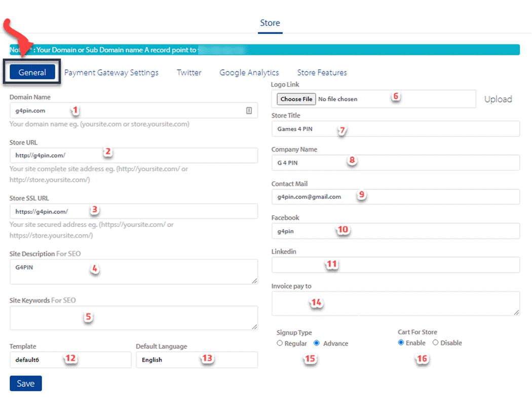Viewport: 532px width, 417px height.
Task: Select the Advance signup type radio button
Action: [317, 343]
